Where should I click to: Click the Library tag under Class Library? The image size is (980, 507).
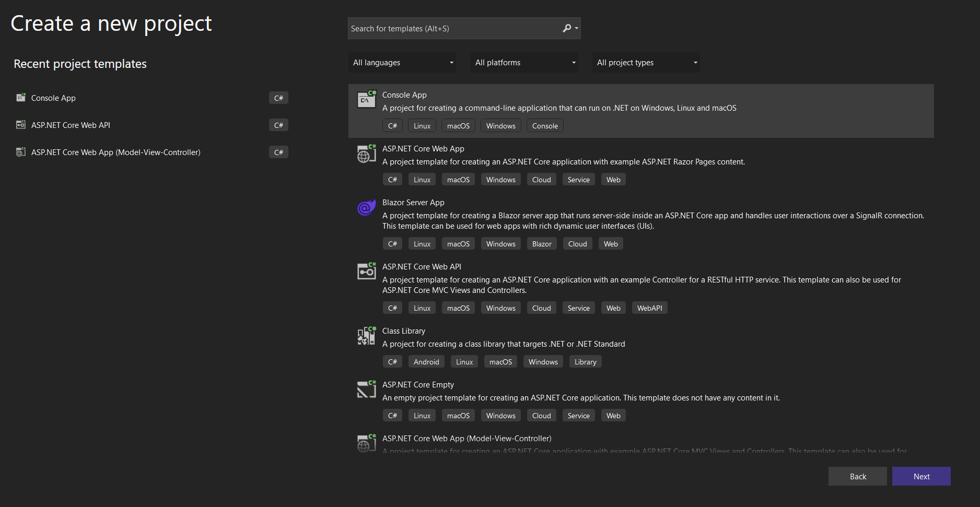[x=585, y=362]
